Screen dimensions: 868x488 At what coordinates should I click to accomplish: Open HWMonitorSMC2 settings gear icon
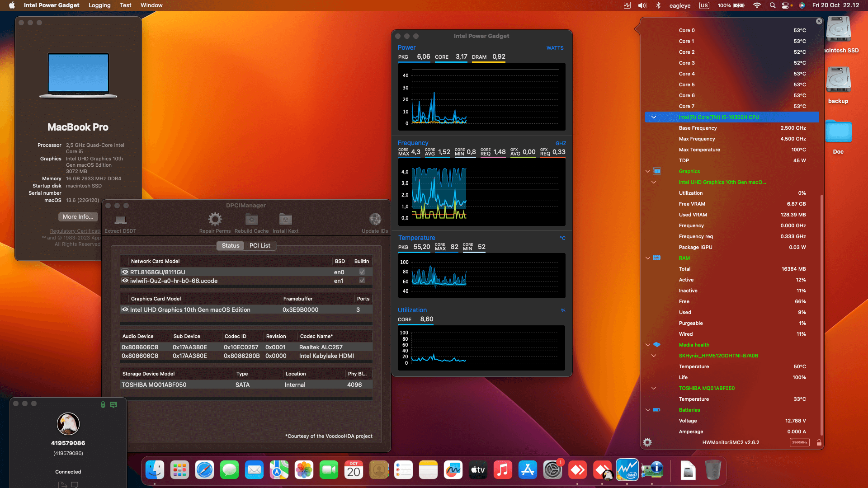point(647,442)
